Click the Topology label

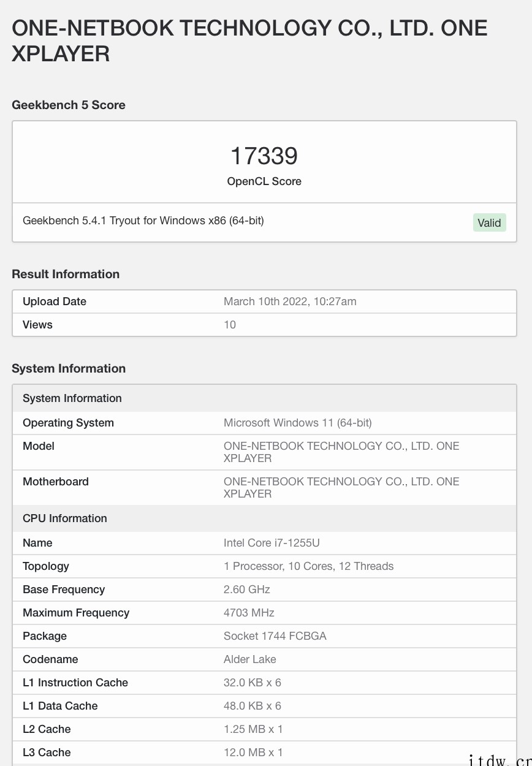(46, 566)
